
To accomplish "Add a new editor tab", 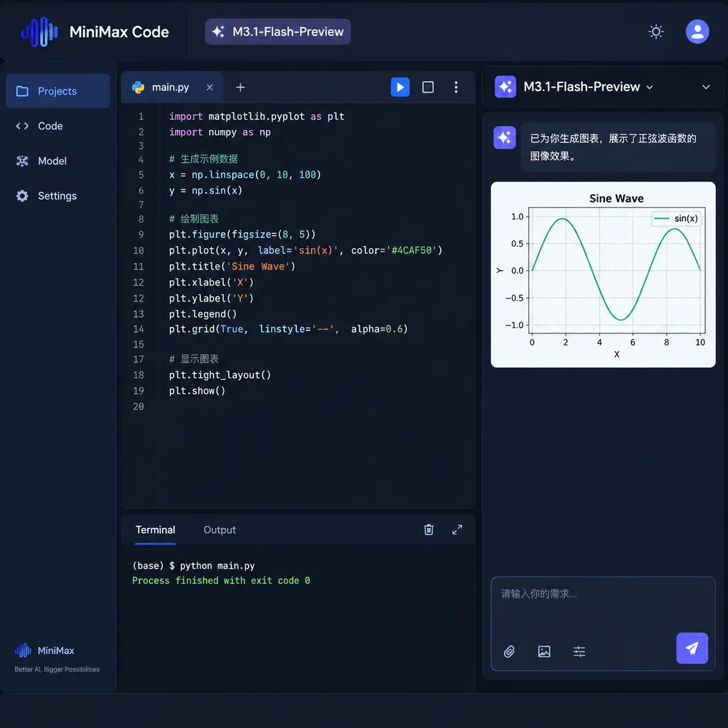I will coord(240,87).
